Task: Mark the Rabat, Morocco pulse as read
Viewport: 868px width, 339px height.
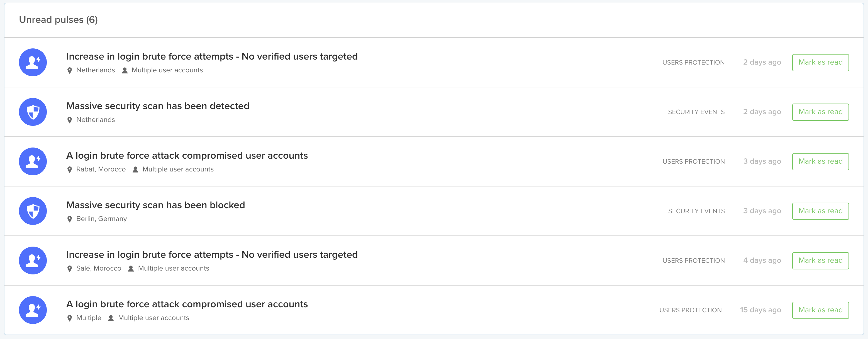Action: pyautogui.click(x=820, y=161)
